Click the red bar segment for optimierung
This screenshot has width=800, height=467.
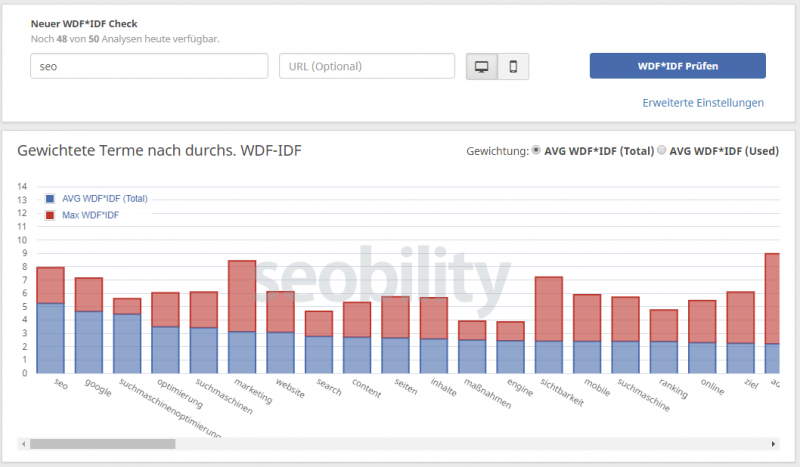pos(165,310)
